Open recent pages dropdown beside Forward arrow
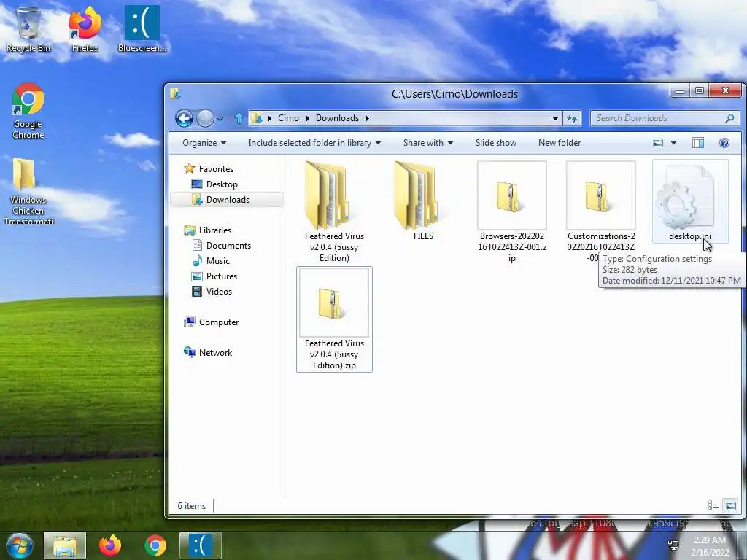Image resolution: width=747 pixels, height=560 pixels. pyautogui.click(x=220, y=119)
